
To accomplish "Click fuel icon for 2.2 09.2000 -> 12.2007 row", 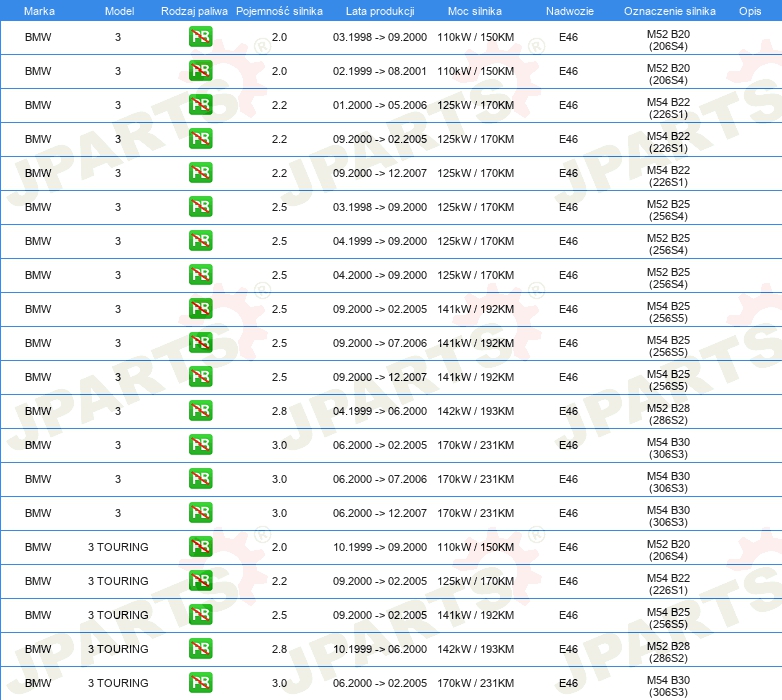I will click(x=200, y=173).
